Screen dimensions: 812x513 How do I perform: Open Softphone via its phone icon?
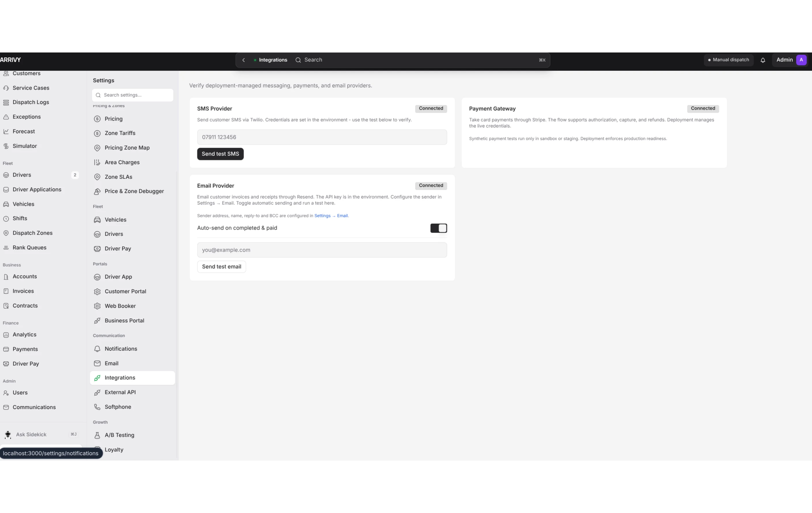(x=97, y=407)
